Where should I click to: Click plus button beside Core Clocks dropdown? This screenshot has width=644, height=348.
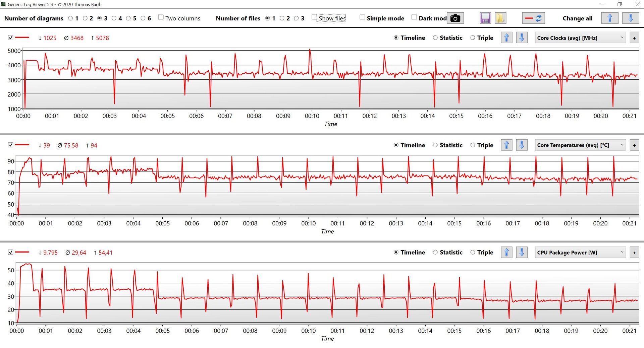tap(634, 38)
